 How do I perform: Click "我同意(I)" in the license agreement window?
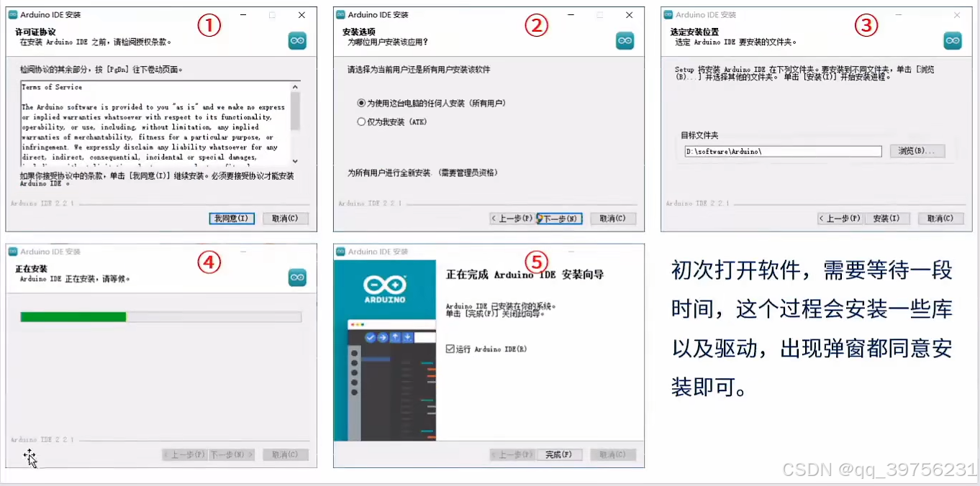pyautogui.click(x=231, y=218)
